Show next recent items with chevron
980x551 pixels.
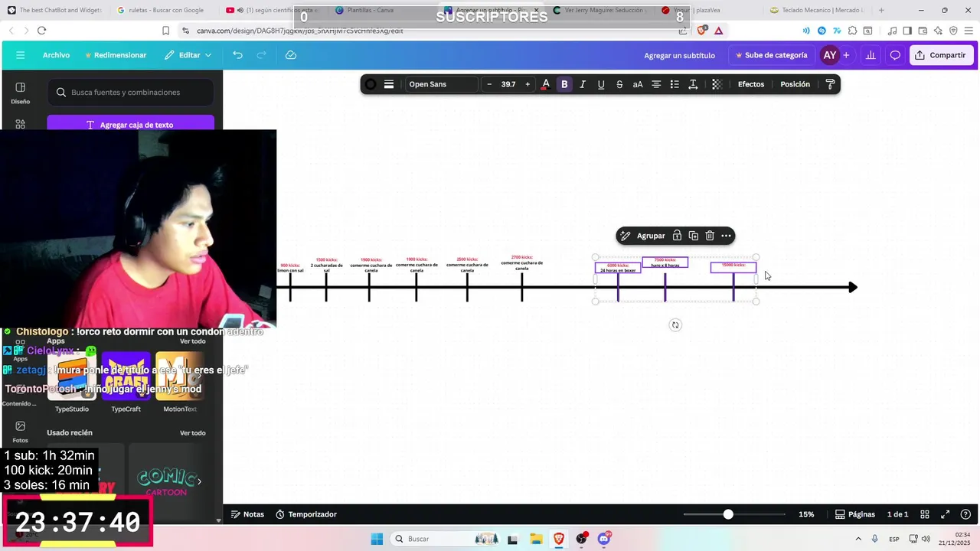[200, 481]
